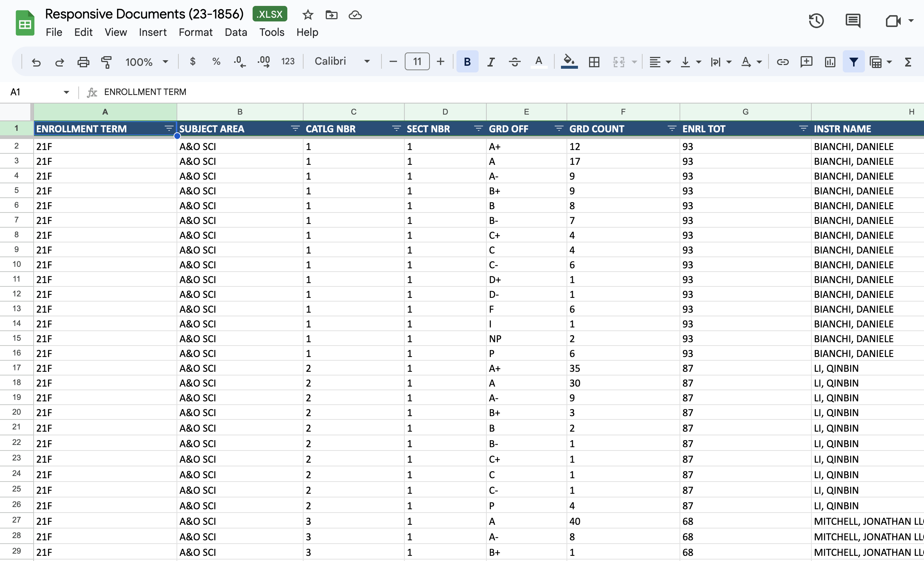
Task: Open the comments history icon
Action: coord(853,20)
